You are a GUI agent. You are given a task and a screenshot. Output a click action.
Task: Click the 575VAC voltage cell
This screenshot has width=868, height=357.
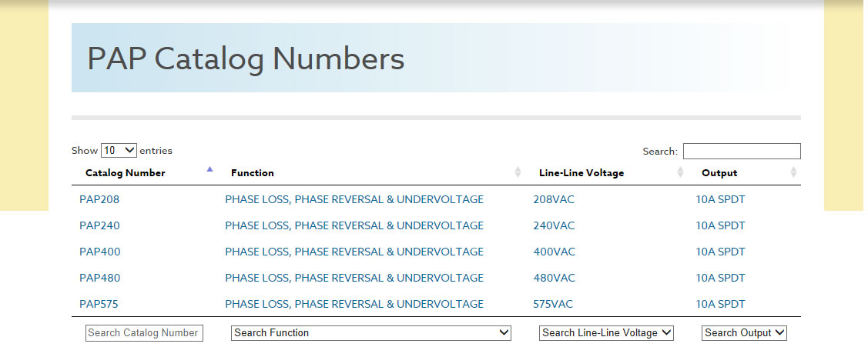553,304
